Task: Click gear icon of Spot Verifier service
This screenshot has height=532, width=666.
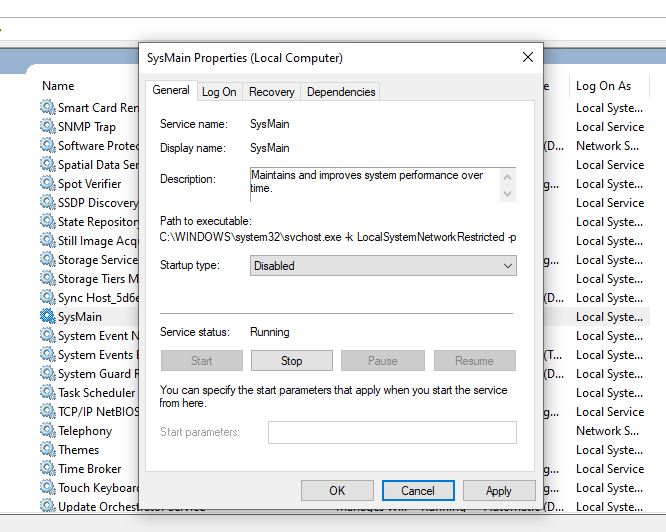Action: [48, 183]
